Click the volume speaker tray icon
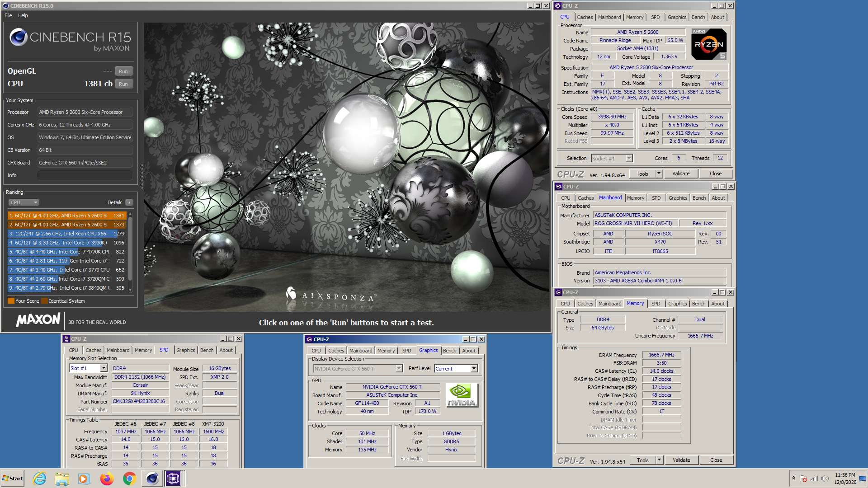 click(x=825, y=479)
